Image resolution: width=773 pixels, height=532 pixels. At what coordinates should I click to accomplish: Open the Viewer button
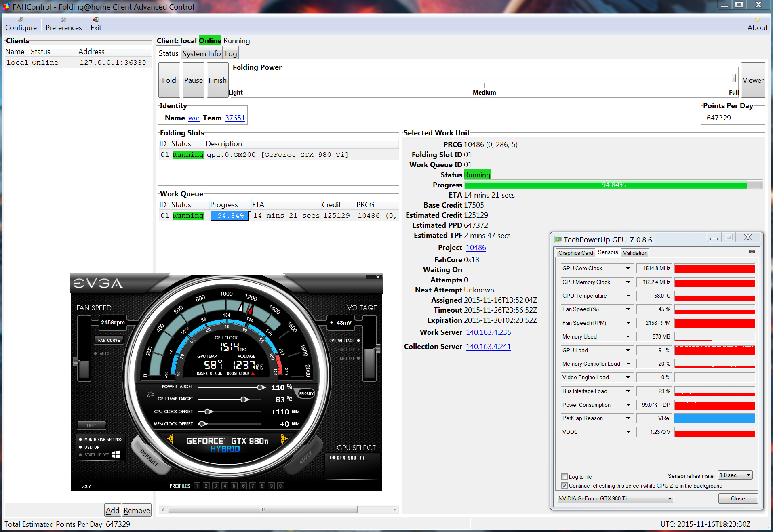pyautogui.click(x=753, y=80)
